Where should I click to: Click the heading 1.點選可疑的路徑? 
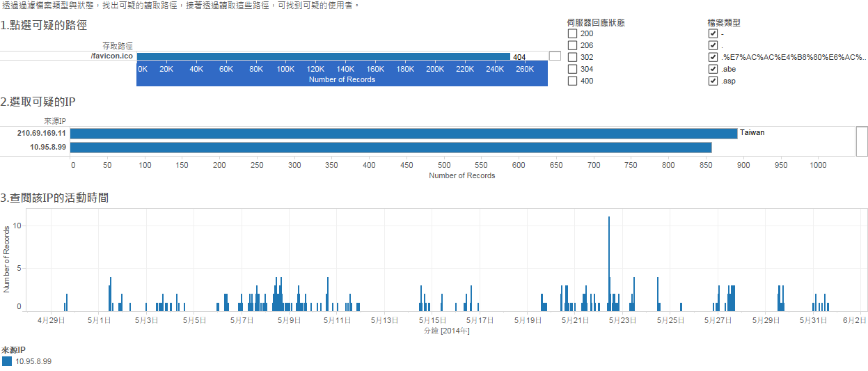click(44, 25)
